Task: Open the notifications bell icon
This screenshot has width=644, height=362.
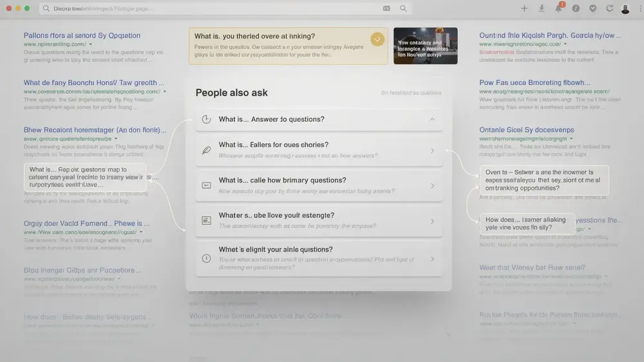Action: click(x=558, y=8)
